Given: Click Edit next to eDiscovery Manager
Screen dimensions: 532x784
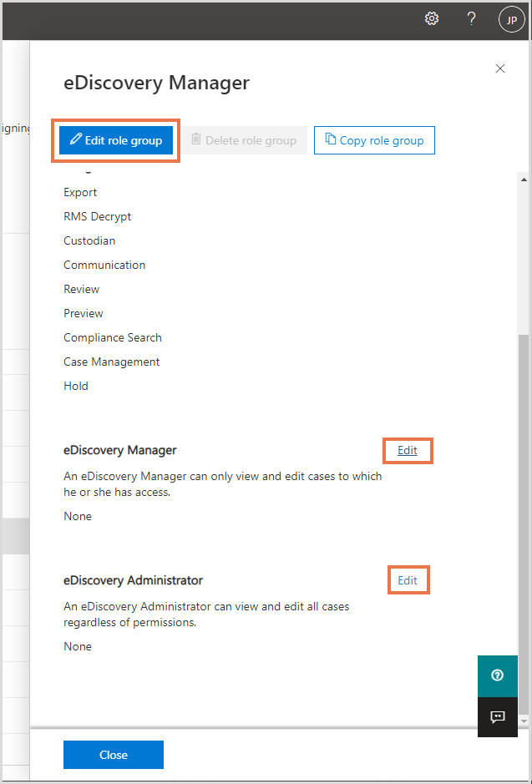Looking at the screenshot, I should 408,450.
